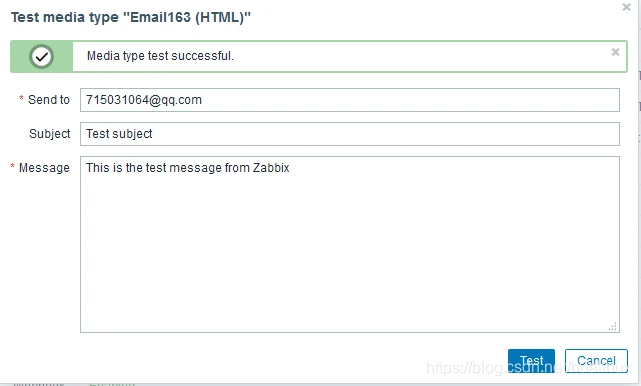The image size is (641, 386).
Task: Click the Message field label
Action: click(44, 168)
